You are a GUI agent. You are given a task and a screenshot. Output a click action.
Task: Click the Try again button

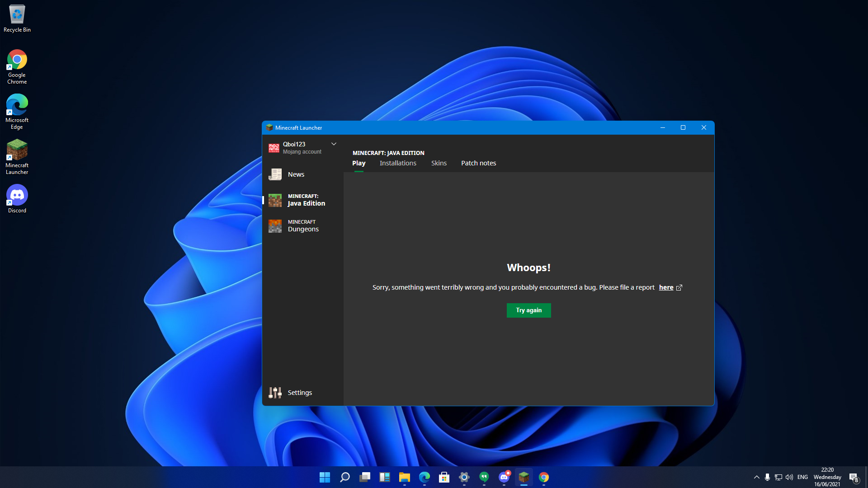[528, 310]
